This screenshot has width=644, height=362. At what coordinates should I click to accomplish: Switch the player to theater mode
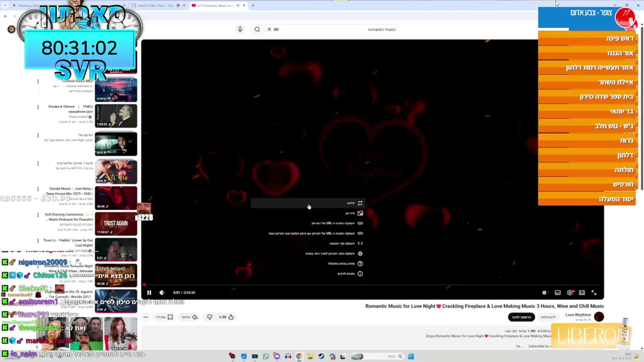tap(582, 293)
